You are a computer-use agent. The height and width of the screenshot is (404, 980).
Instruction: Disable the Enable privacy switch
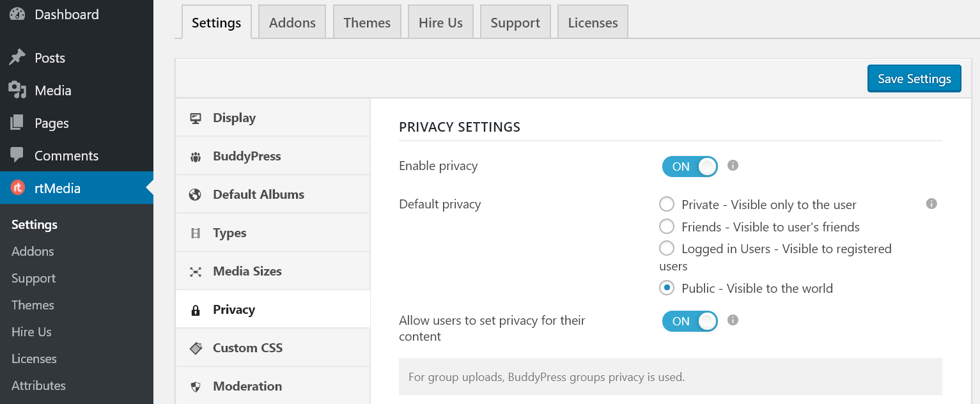tap(690, 166)
